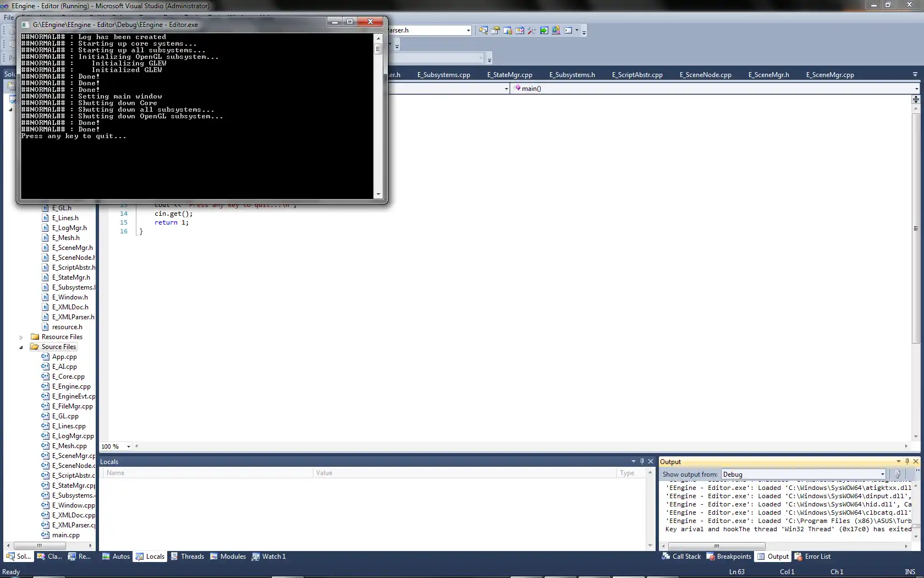
Task: Click the Value column header in Locals
Action: [x=465, y=473]
